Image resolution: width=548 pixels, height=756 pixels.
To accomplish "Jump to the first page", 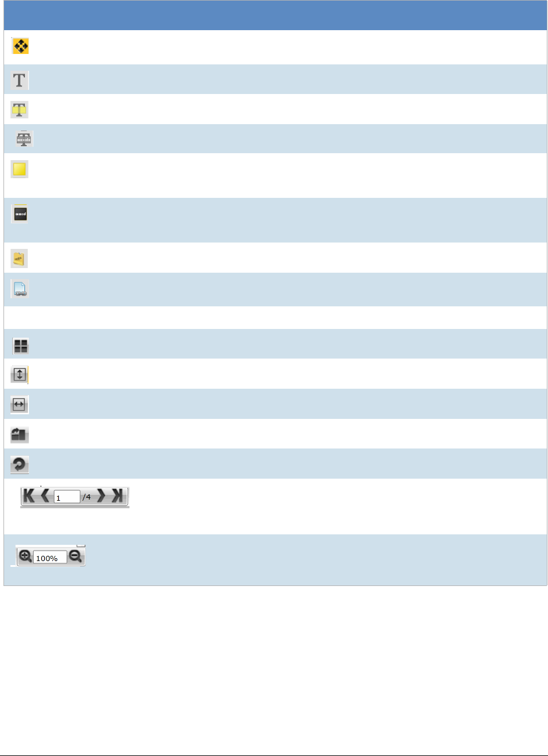I will click(29, 497).
